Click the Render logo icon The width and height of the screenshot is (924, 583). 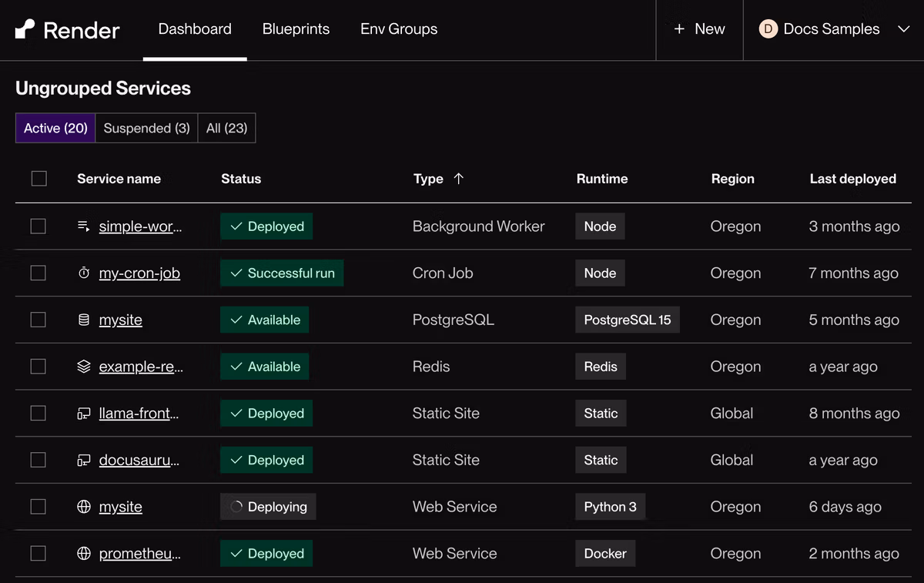pos(25,29)
